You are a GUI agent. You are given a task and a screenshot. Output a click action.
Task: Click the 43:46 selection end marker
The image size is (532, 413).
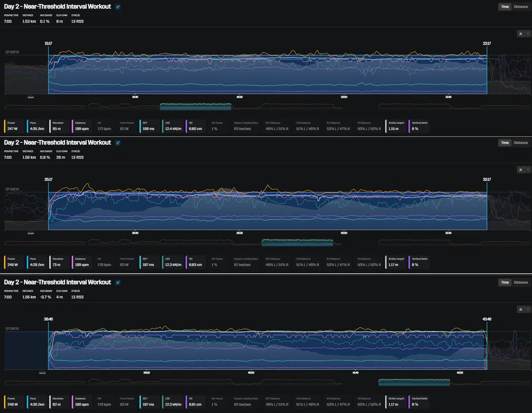tap(487, 319)
